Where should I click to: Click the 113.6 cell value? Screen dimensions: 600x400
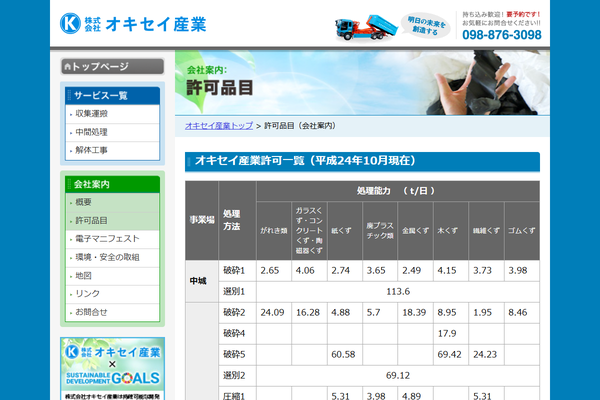[x=398, y=292]
